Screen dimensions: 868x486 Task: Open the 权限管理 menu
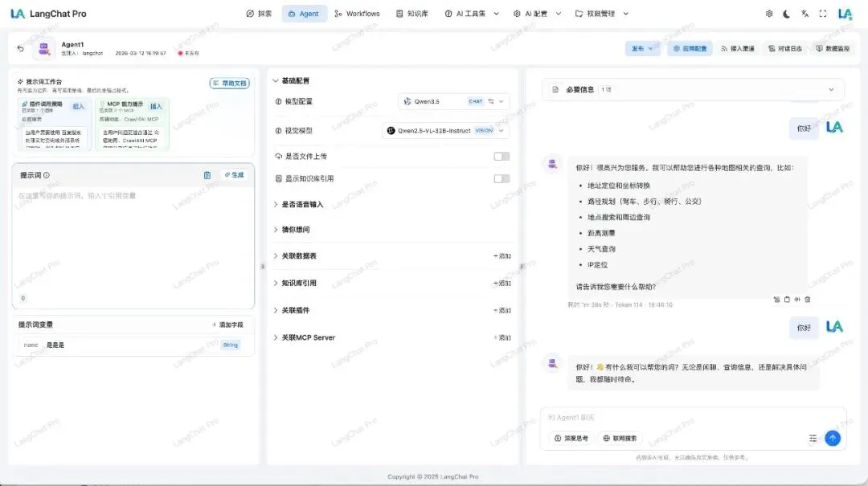(602, 14)
